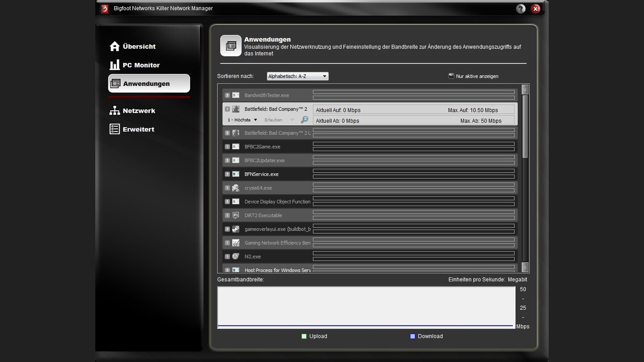
Task: Select the gameoverlayui.exe row
Action: 370,229
